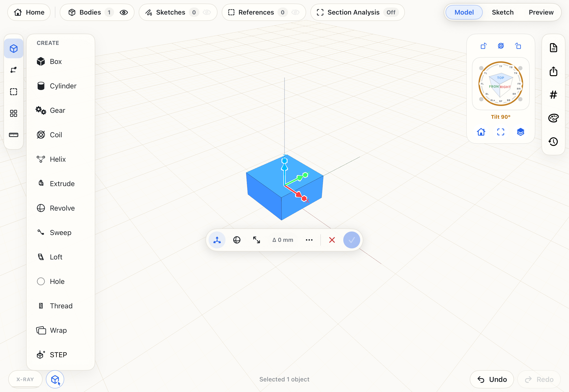Click the export share icon
Screen dimensions: 569x392
pos(553,71)
